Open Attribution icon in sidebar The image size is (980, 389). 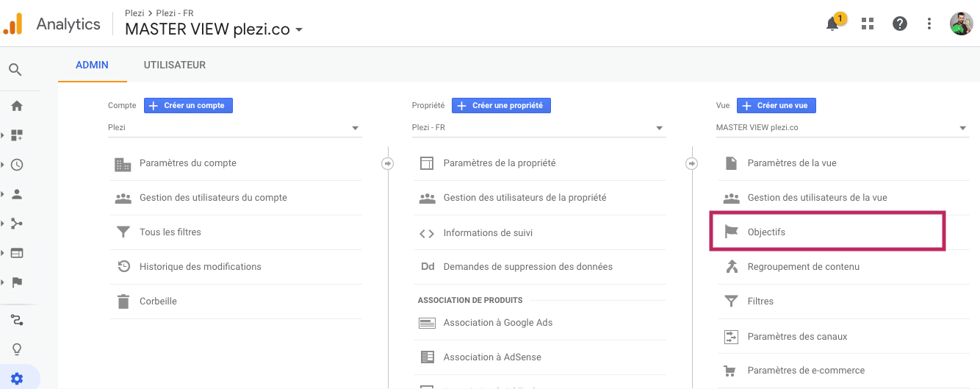(x=17, y=320)
